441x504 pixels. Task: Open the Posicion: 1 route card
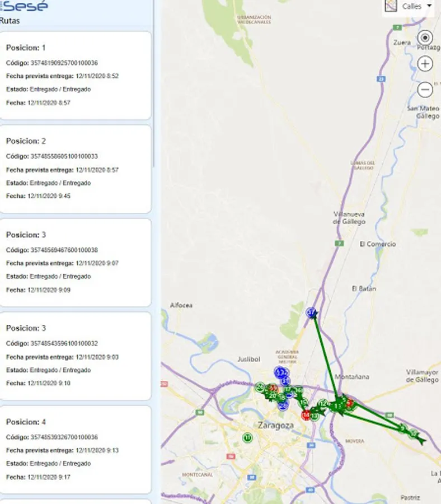(76, 76)
